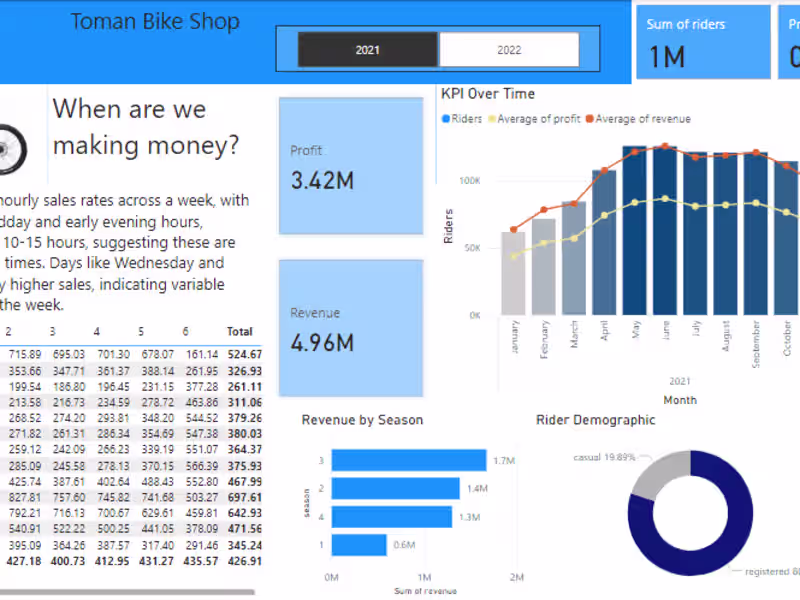The image size is (800, 600).
Task: Click the cell value 827.81
Action: click(x=25, y=497)
